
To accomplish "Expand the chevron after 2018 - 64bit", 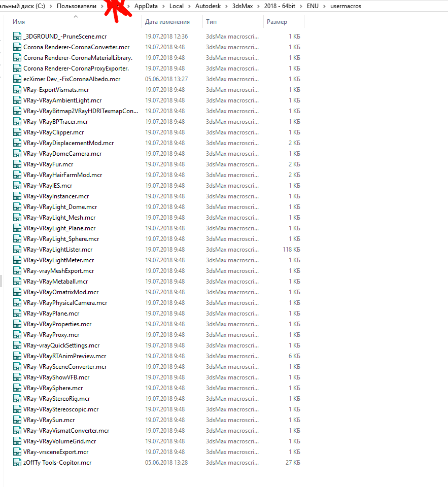I will click(301, 6).
